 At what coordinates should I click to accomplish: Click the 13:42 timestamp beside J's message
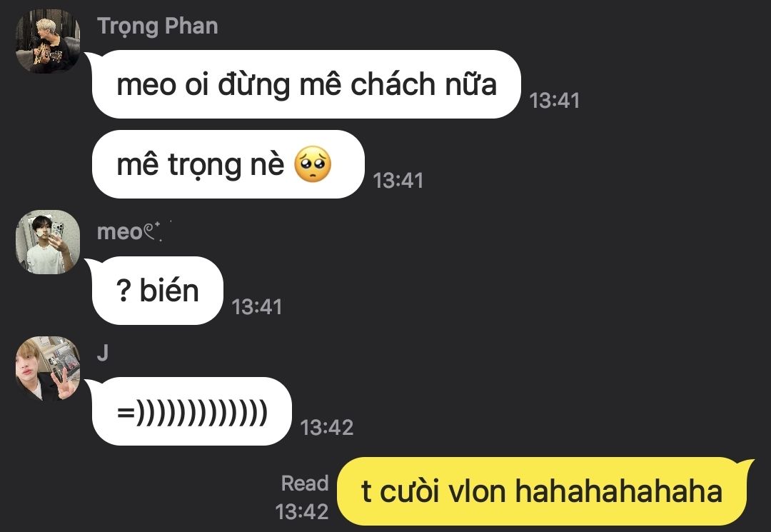coord(326,428)
